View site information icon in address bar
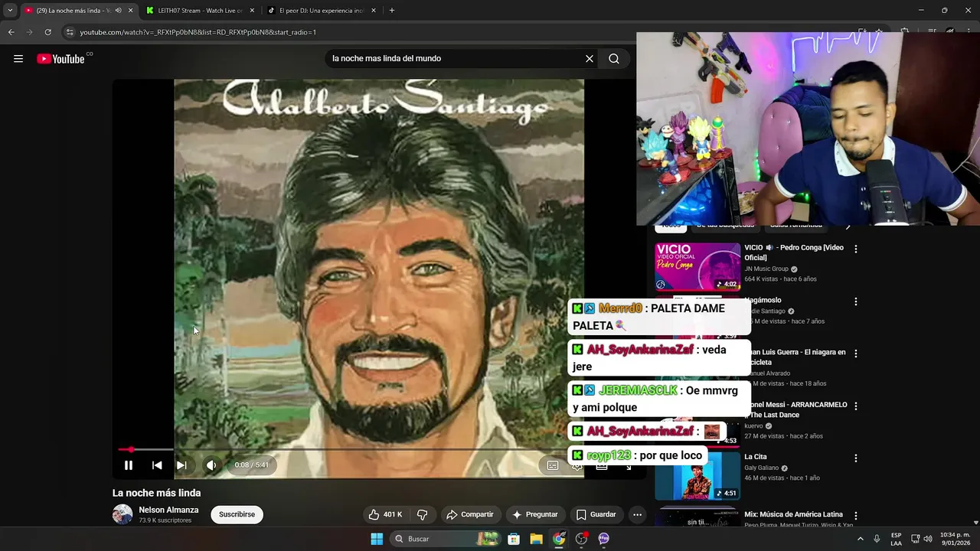 (x=70, y=32)
